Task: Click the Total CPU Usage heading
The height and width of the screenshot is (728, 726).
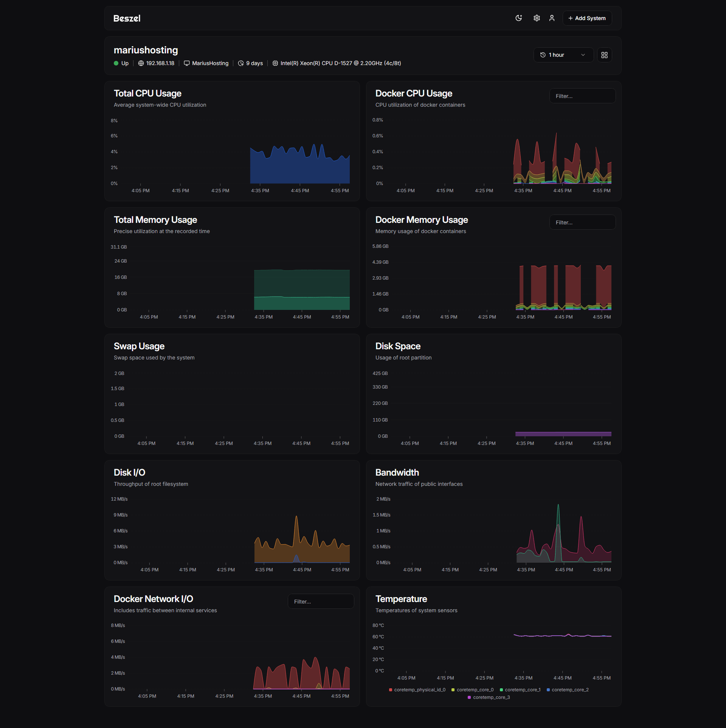Action: click(147, 93)
